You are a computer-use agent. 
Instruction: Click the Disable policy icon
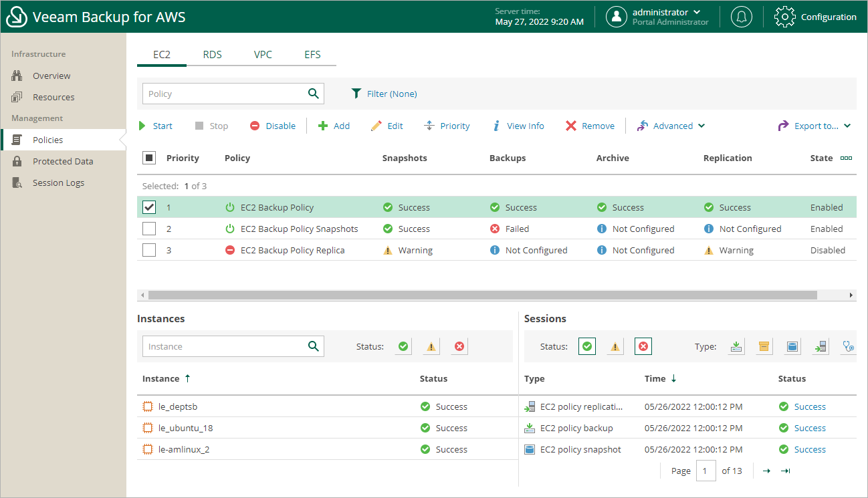[272, 126]
